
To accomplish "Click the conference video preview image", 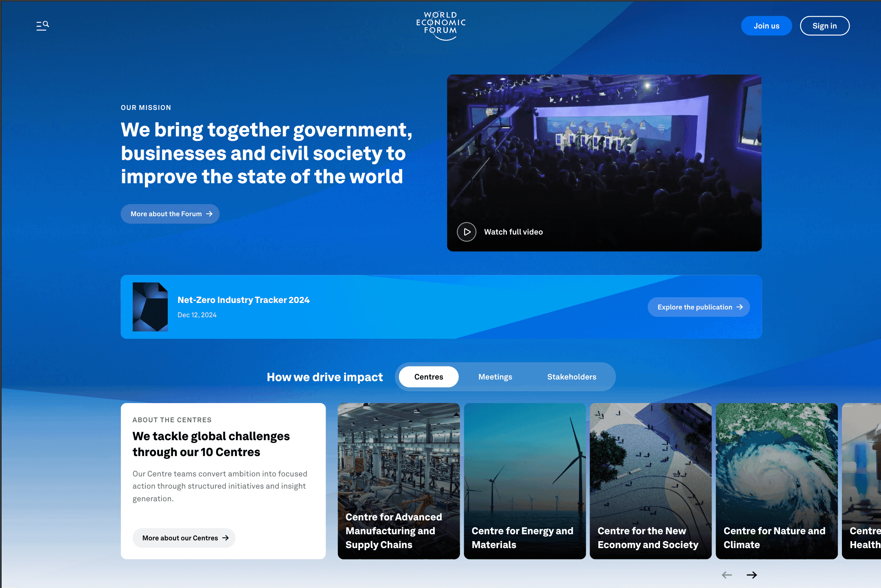I will coord(604,163).
